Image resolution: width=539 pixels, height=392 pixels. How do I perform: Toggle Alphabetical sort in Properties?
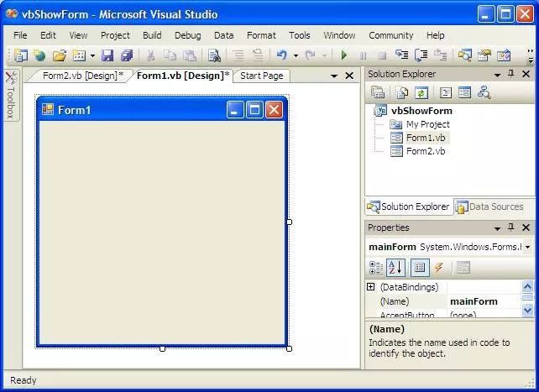[395, 268]
